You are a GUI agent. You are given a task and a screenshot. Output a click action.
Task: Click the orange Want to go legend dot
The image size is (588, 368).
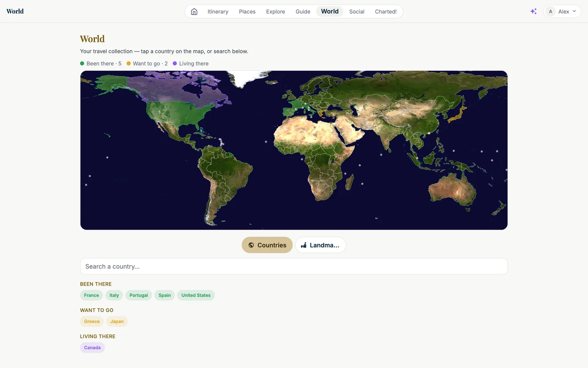coord(129,63)
